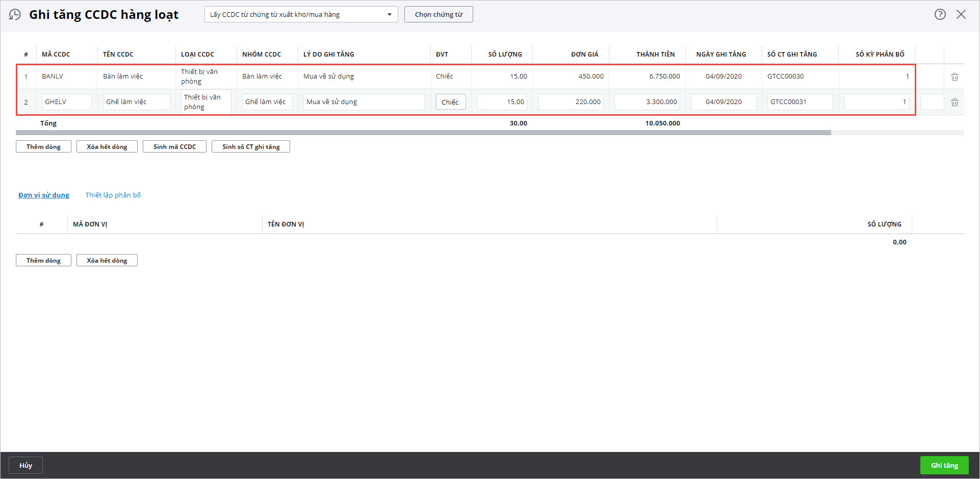Viewport: 980px width, 479px height.
Task: Click the history clock icon beside title
Action: (15, 14)
